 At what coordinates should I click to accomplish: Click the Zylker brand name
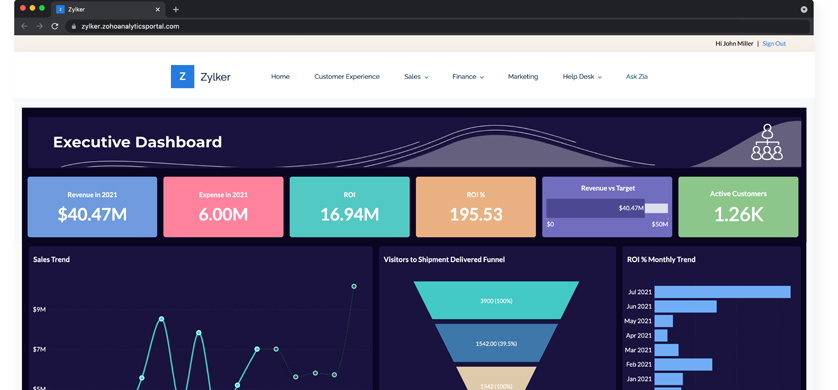(x=215, y=77)
